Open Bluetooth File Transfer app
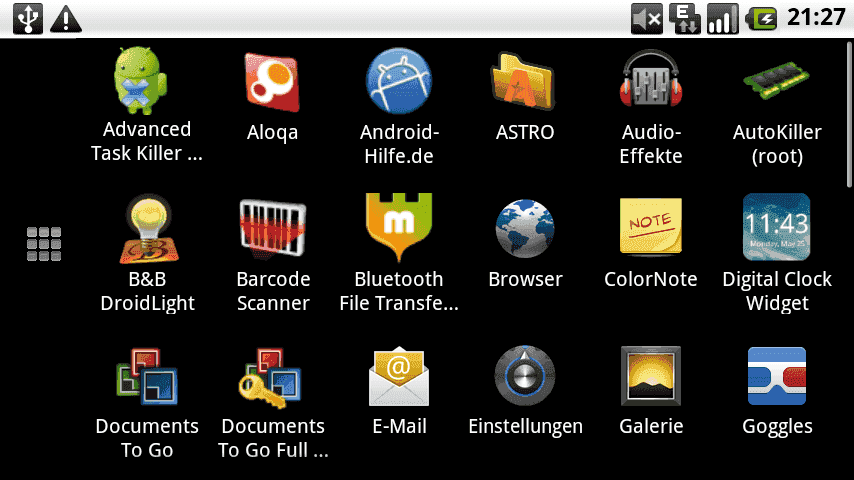This screenshot has width=854, height=480. 400,229
